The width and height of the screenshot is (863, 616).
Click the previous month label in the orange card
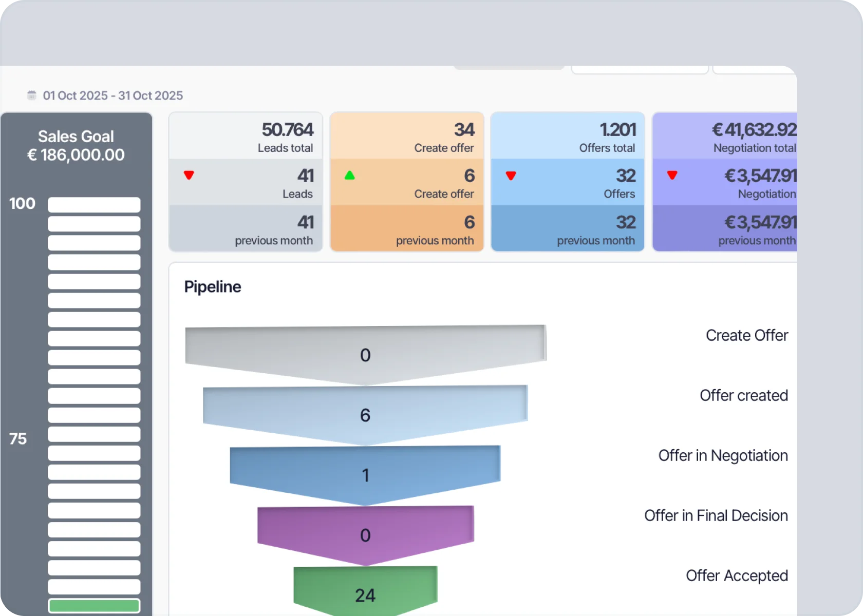435,241
